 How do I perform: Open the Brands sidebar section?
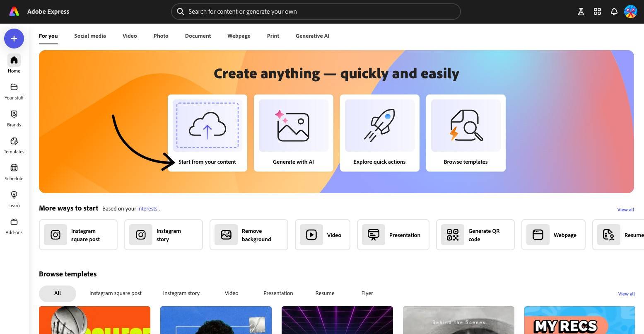click(14, 118)
